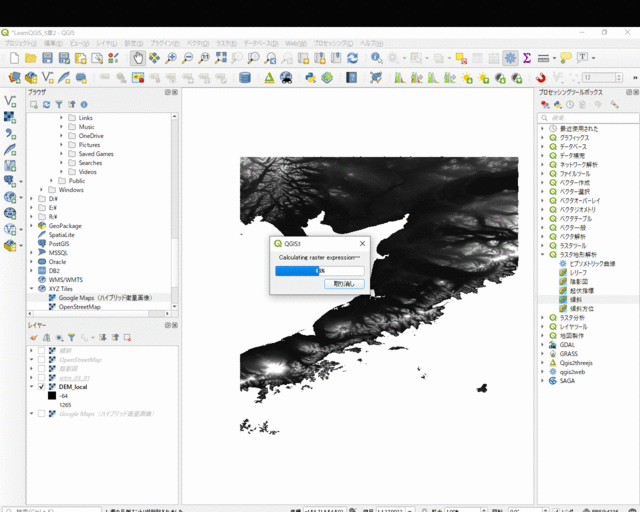The image size is (640, 512).
Task: Select the Identify Features tool
Action: click(376, 58)
